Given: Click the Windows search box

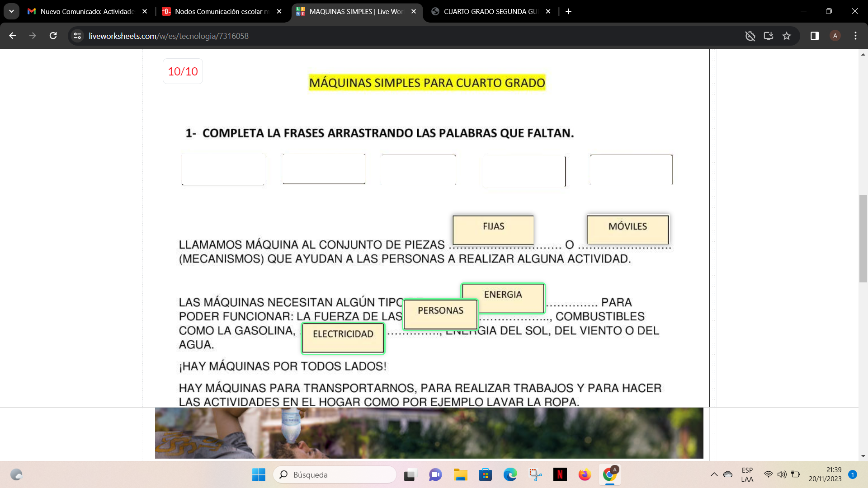Looking at the screenshot, I should pos(335,474).
